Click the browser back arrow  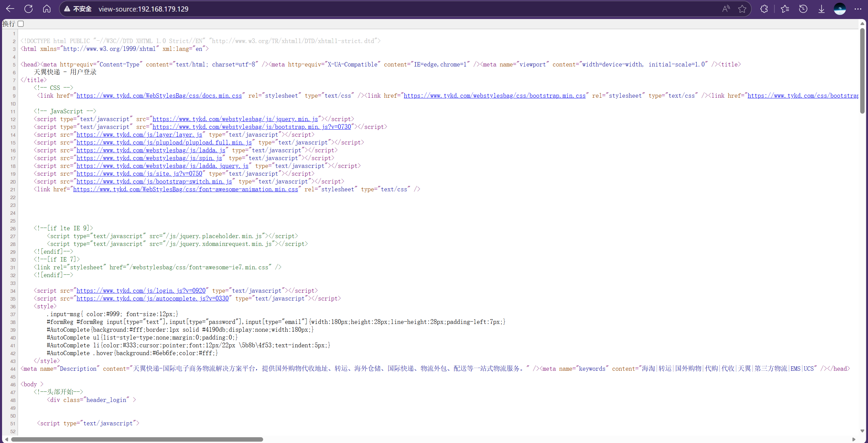[10, 9]
